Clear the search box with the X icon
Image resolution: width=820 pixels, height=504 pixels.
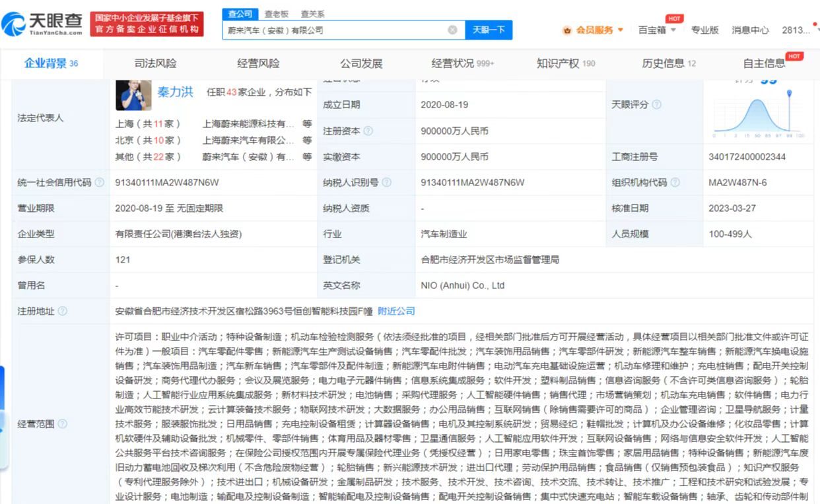(x=452, y=30)
